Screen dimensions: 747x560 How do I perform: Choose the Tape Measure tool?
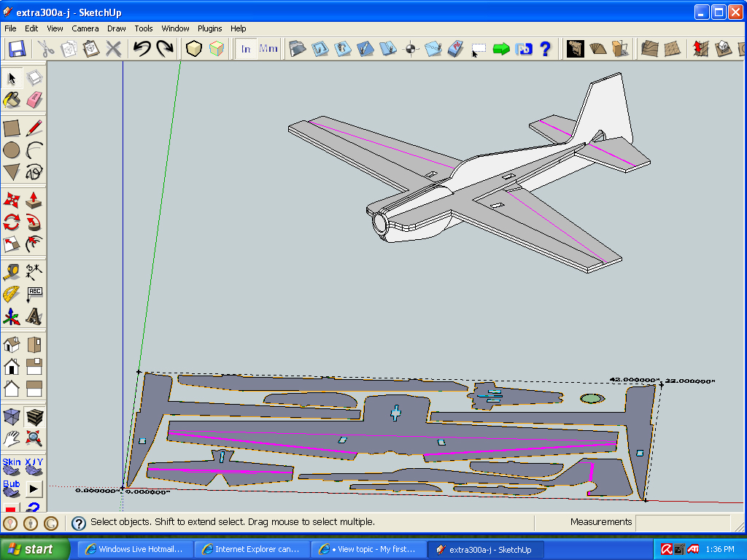point(12,272)
